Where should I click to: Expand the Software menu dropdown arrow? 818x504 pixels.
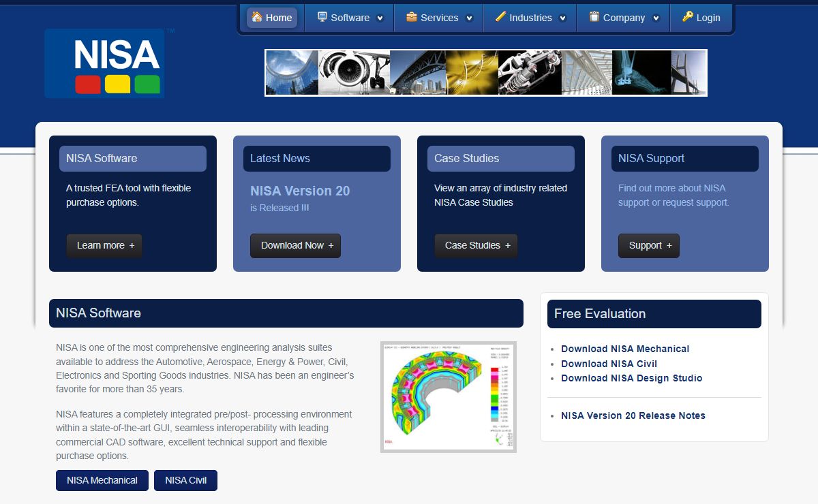tap(380, 18)
